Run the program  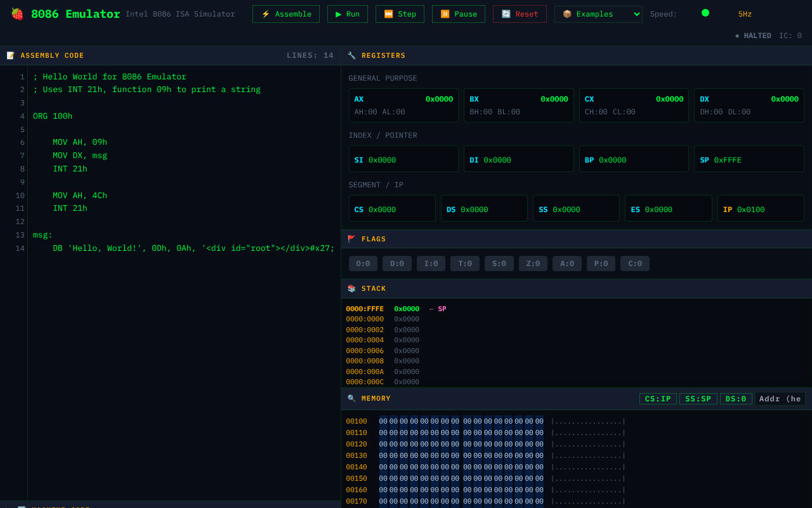[x=348, y=14]
